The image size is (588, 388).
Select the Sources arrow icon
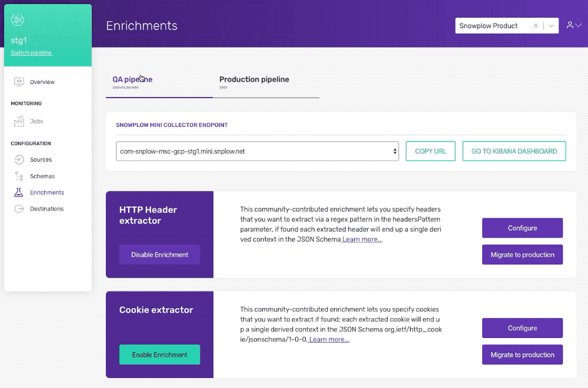[x=19, y=160]
